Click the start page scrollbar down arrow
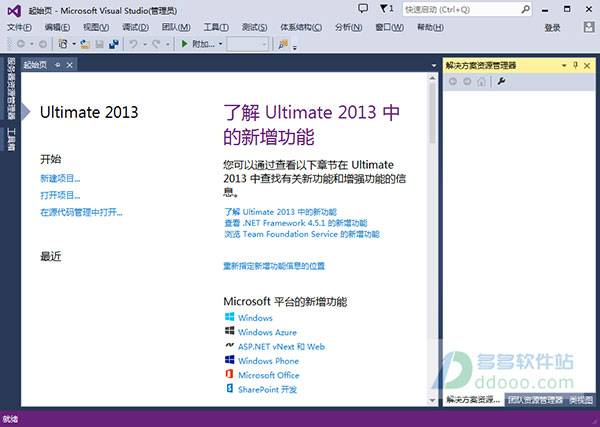The height and width of the screenshot is (427, 600). tap(432, 400)
